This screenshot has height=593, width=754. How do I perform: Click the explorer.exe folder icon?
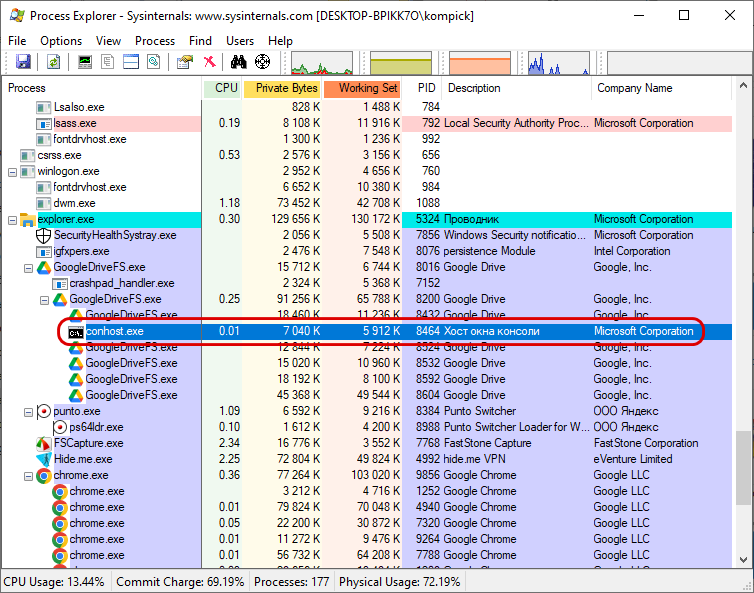(x=28, y=219)
